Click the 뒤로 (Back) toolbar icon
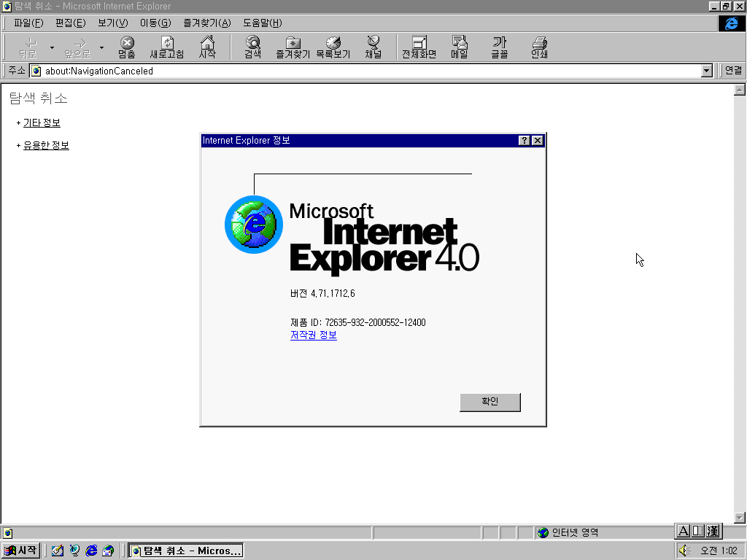The image size is (747, 560). [x=28, y=47]
